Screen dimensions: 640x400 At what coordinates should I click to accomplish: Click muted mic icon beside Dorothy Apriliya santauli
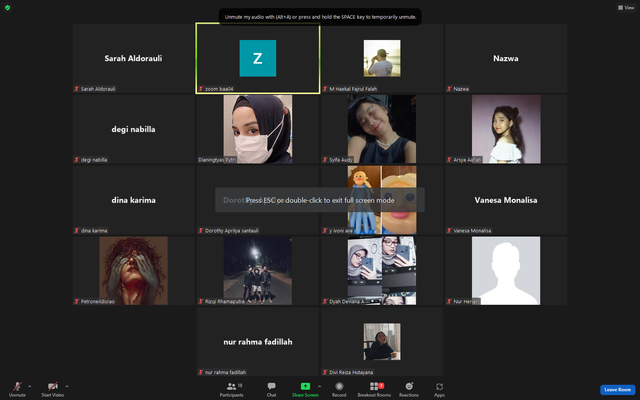(x=201, y=231)
